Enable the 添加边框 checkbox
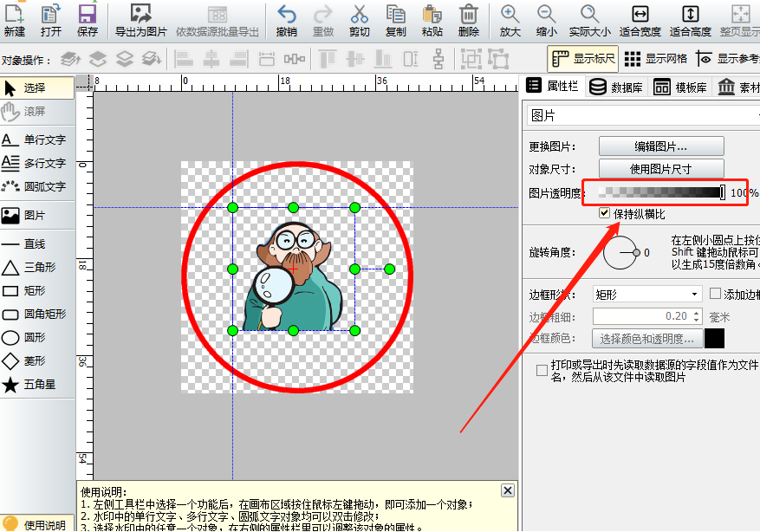This screenshot has height=532, width=760. tap(715, 293)
